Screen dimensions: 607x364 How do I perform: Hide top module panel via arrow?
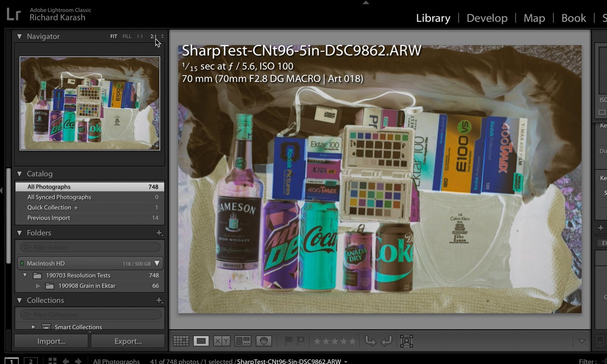(x=365, y=2)
